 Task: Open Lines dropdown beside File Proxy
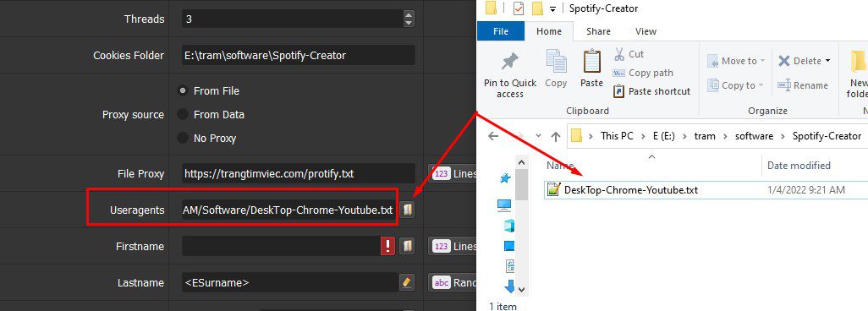453,174
